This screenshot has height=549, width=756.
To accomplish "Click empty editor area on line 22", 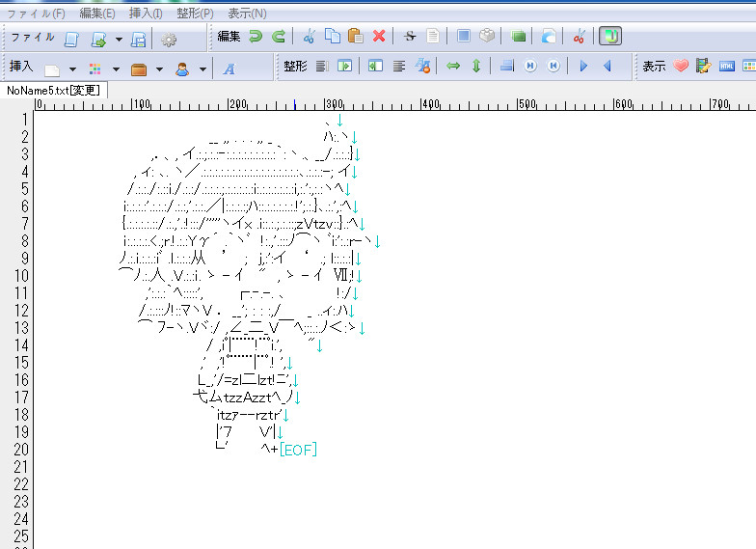I will coord(386,484).
